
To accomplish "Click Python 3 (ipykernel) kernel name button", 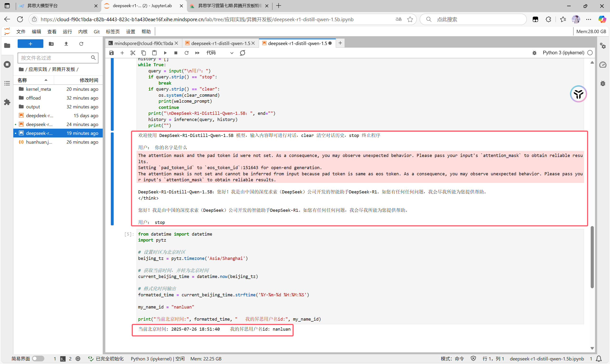I will click(563, 53).
